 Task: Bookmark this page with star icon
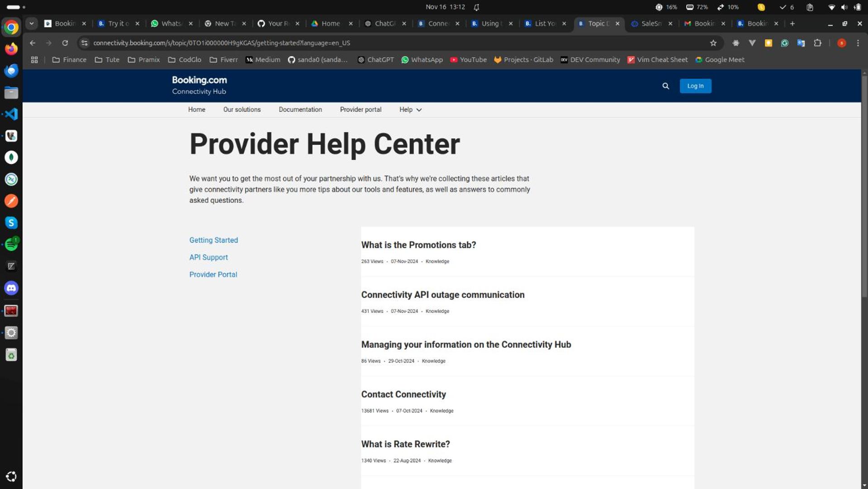click(x=713, y=43)
